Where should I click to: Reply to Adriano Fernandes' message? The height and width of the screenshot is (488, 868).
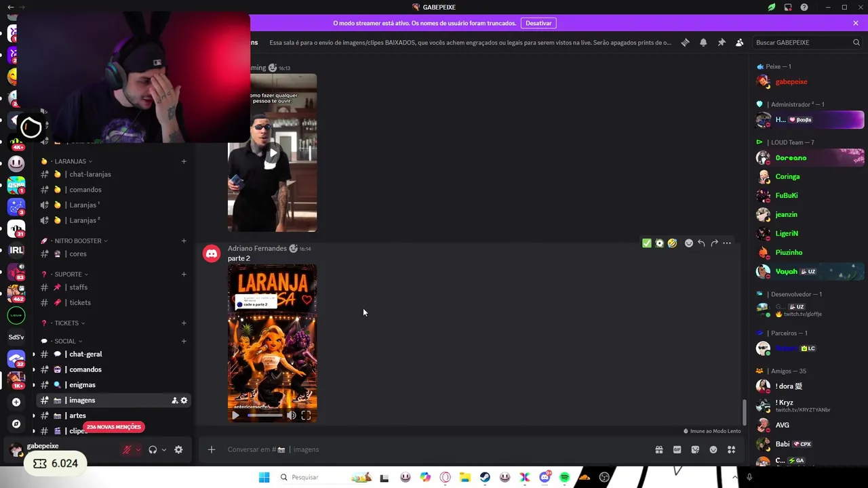[701, 243]
